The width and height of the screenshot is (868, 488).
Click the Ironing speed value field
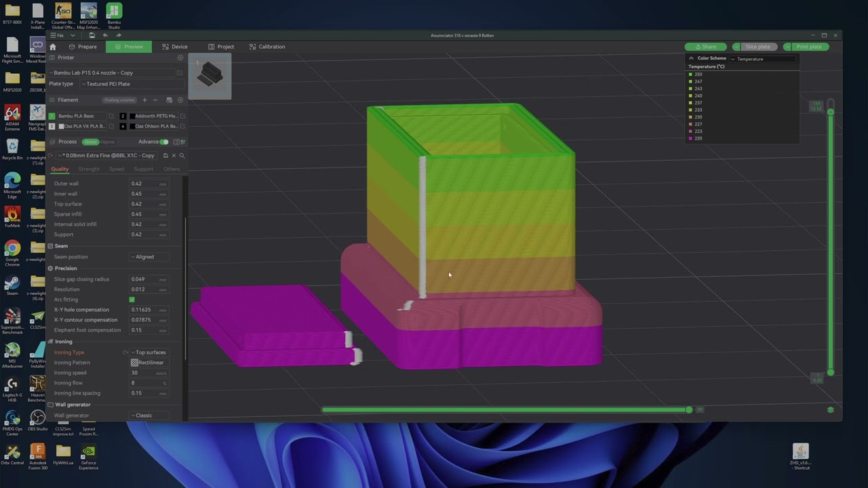tap(149, 373)
